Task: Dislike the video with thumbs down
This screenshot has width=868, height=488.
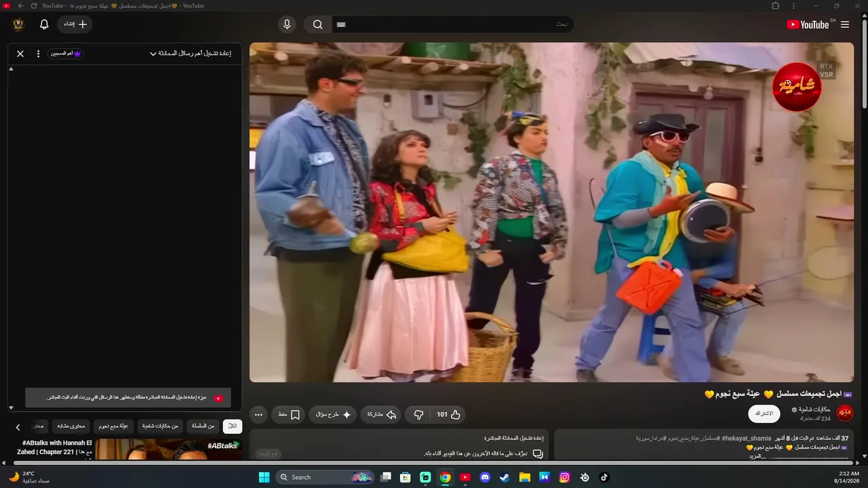Action: [419, 414]
